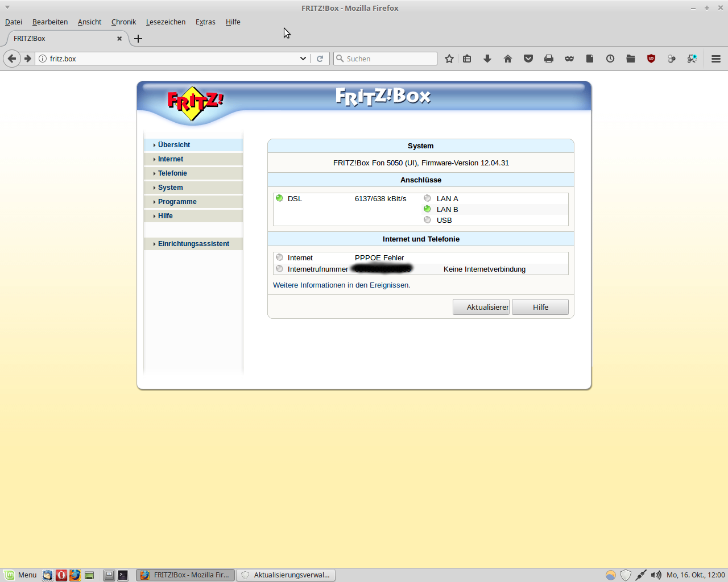Go to the home page icon

click(508, 59)
